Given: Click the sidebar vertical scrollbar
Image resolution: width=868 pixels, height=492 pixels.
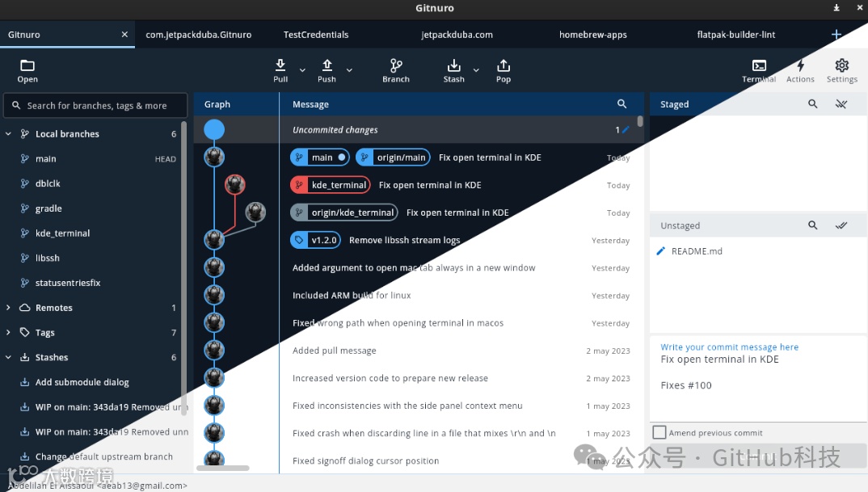Looking at the screenshot, I should [183, 267].
